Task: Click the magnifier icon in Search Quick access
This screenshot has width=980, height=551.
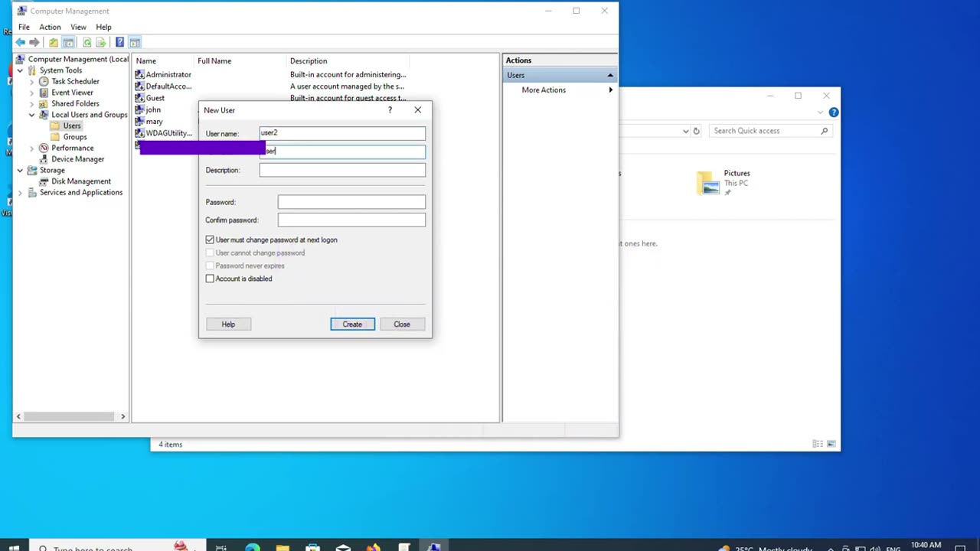Action: pos(825,131)
